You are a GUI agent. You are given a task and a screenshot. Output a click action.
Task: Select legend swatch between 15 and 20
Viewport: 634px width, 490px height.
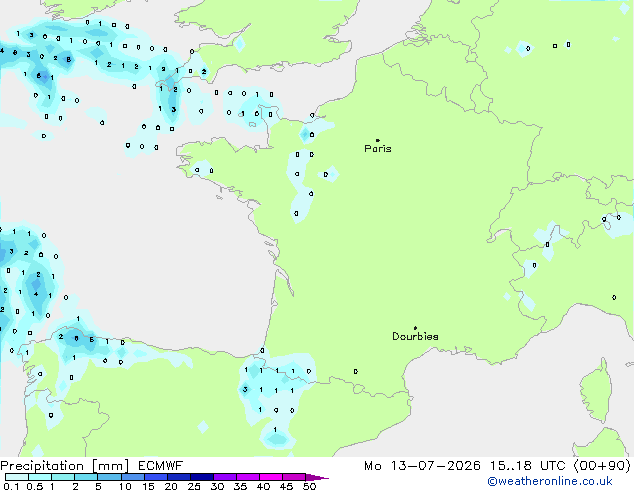(155, 477)
